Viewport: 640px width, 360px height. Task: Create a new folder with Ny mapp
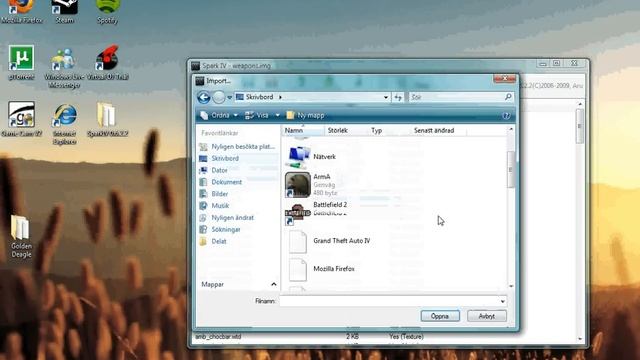click(305, 116)
